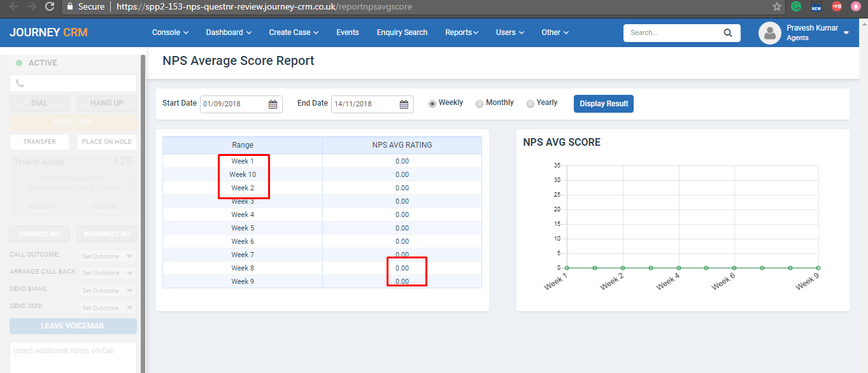Click LEAVE VOICEMAIL button
The width and height of the screenshot is (868, 373).
pyautogui.click(x=73, y=326)
